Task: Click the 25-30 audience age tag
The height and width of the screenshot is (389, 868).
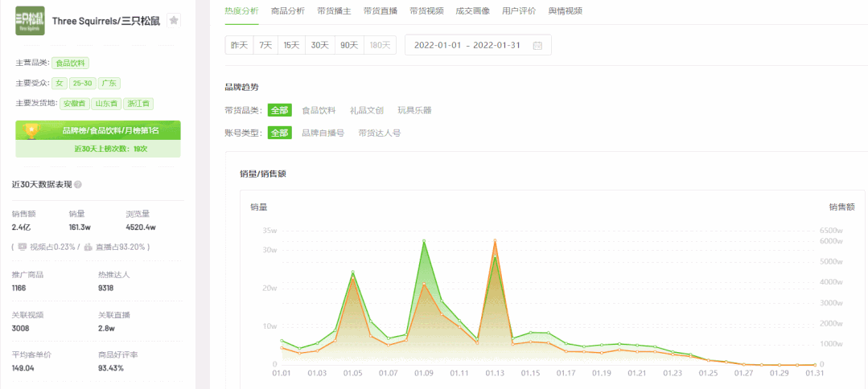Action: [83, 84]
